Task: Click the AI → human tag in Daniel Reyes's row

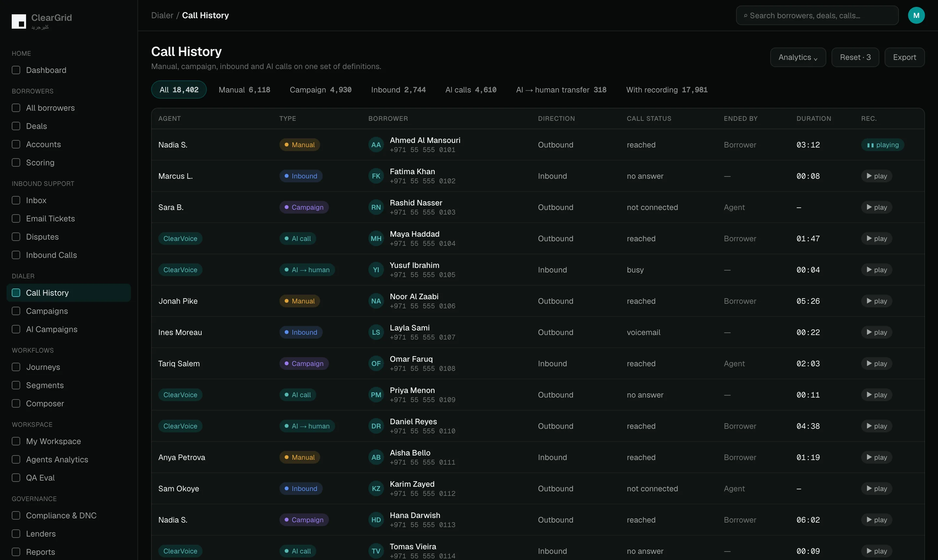Action: (x=306, y=426)
